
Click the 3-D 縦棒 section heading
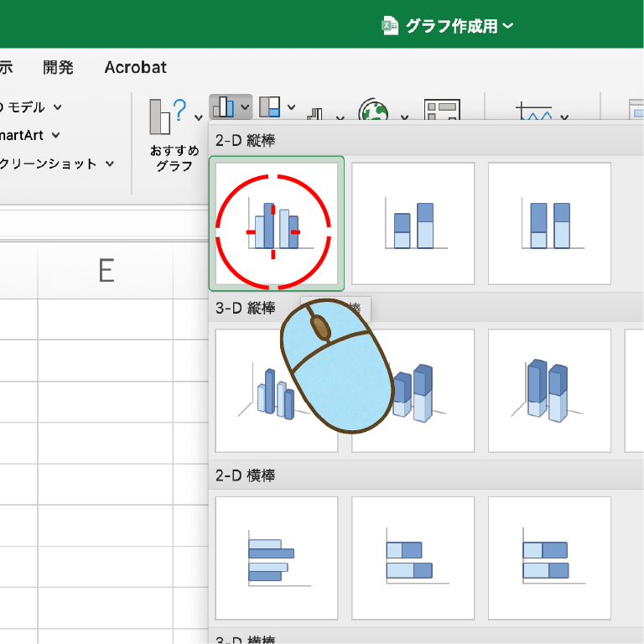click(245, 308)
